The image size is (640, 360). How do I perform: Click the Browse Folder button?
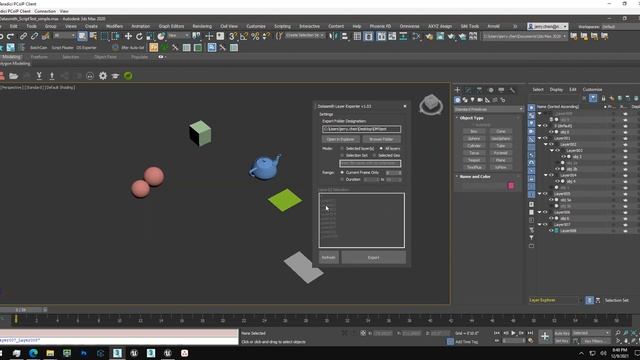pyautogui.click(x=381, y=140)
